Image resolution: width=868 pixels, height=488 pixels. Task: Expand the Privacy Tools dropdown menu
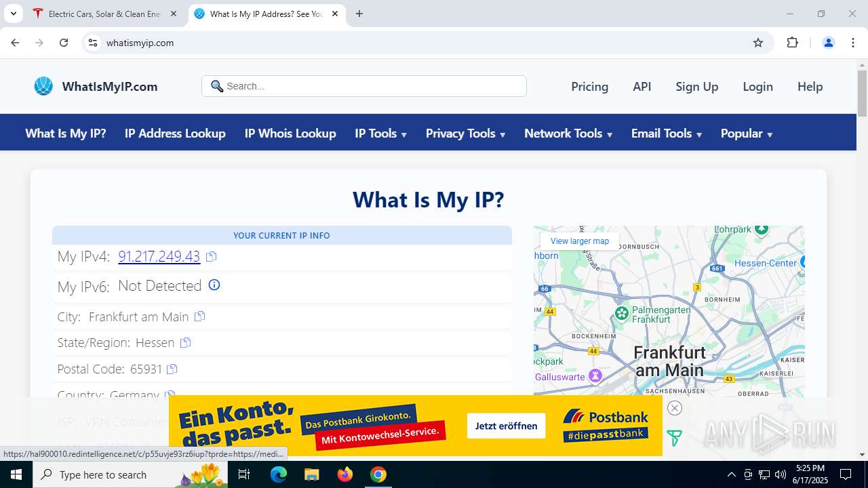point(466,134)
